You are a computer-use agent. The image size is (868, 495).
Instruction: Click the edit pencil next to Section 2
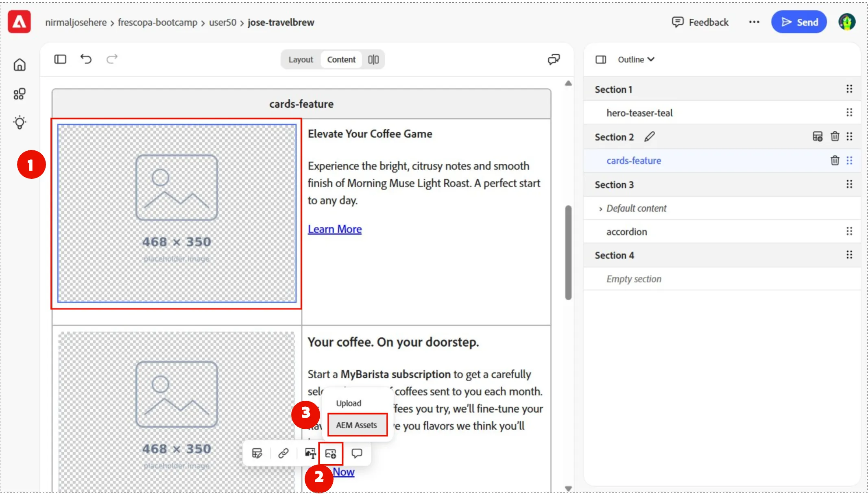click(x=650, y=137)
